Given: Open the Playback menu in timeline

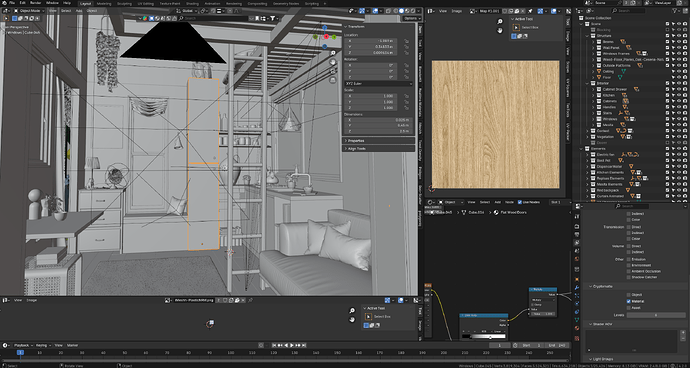Looking at the screenshot, I should [22, 346].
